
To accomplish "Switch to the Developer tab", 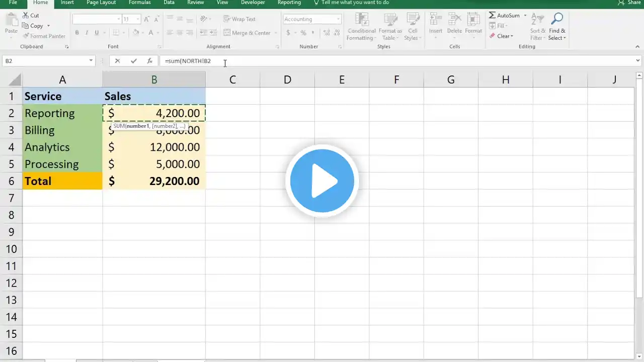I will pyautogui.click(x=253, y=3).
